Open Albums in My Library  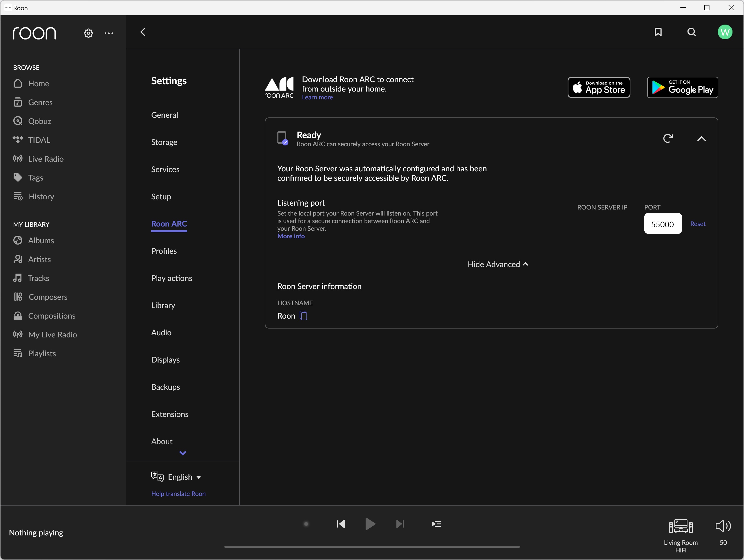(33, 240)
